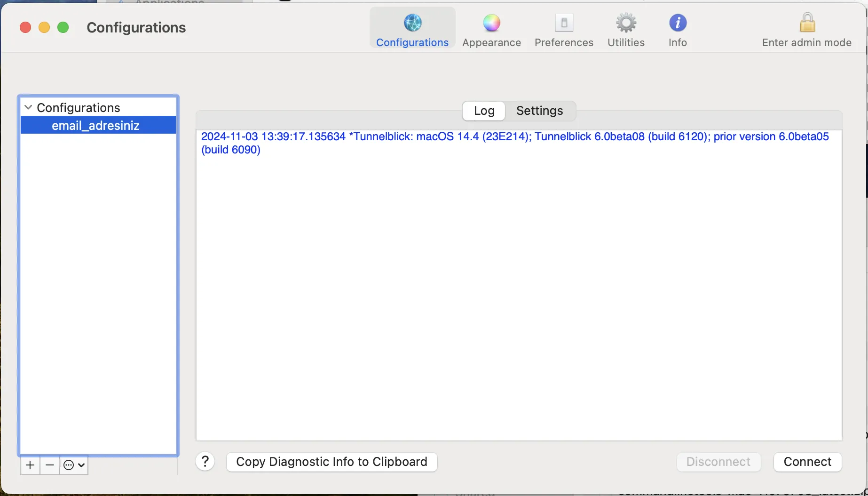Collapse the Configurations tree group
Viewport: 868px width, 496px height.
tap(28, 107)
